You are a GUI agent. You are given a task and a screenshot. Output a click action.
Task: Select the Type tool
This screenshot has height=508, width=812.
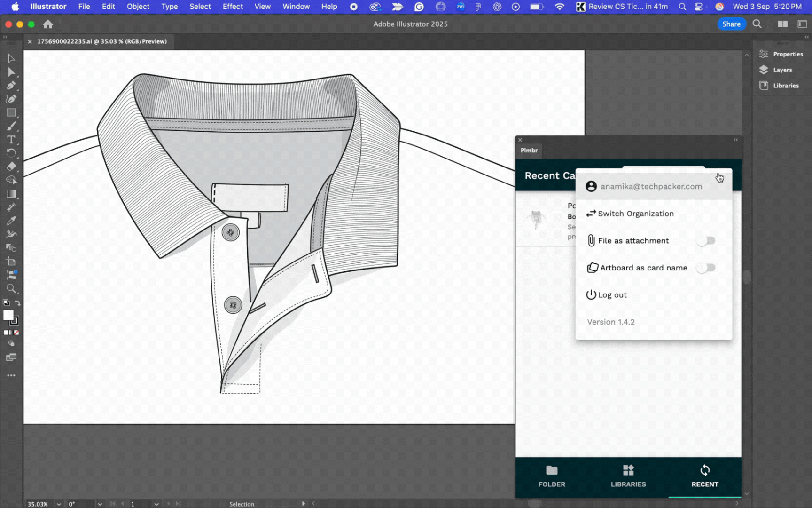pyautogui.click(x=11, y=139)
